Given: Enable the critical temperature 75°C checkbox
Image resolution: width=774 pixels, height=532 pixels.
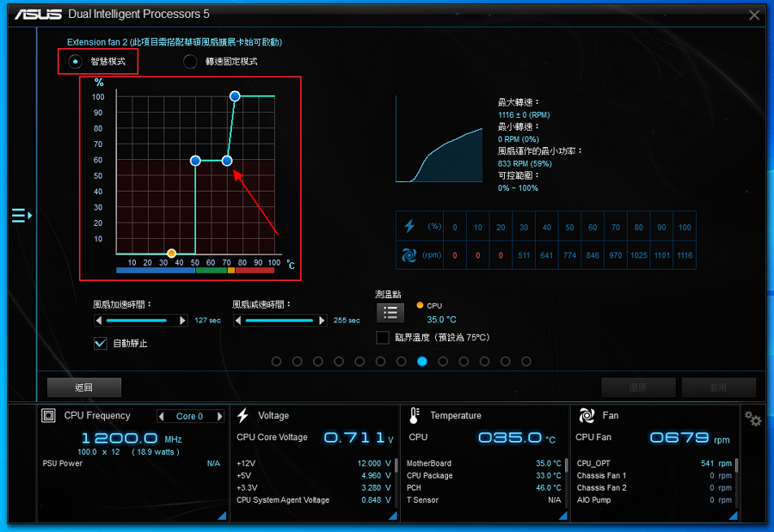Looking at the screenshot, I should [x=383, y=338].
